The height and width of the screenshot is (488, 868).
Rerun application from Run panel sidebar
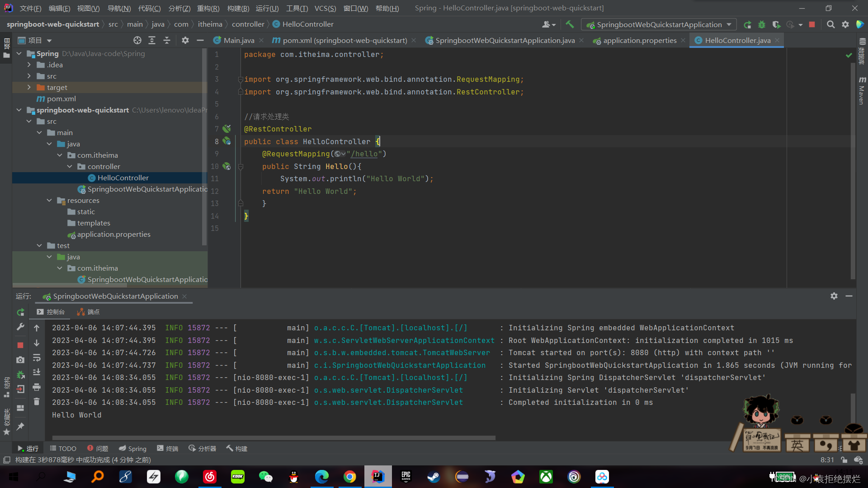[x=20, y=312]
